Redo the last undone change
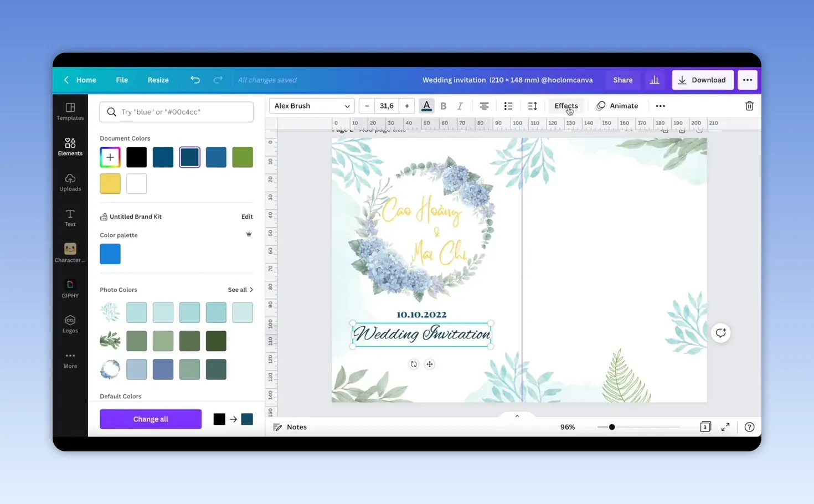Image resolution: width=814 pixels, height=504 pixels. [218, 80]
